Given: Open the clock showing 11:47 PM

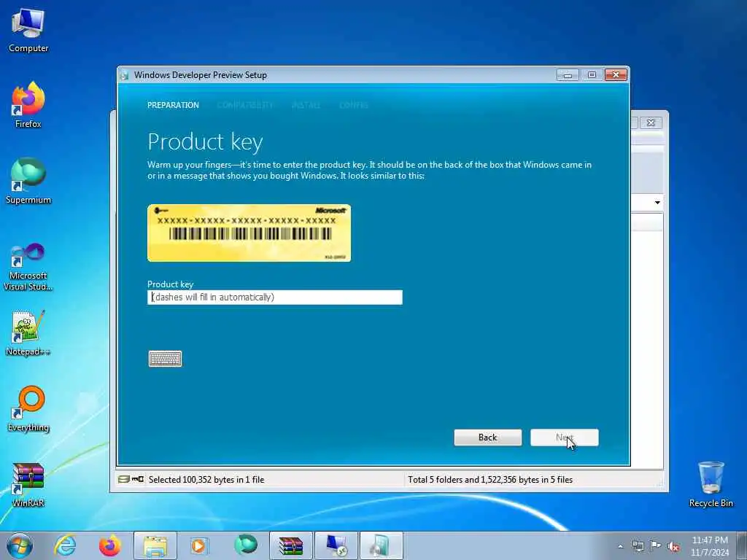Looking at the screenshot, I should tap(710, 545).
